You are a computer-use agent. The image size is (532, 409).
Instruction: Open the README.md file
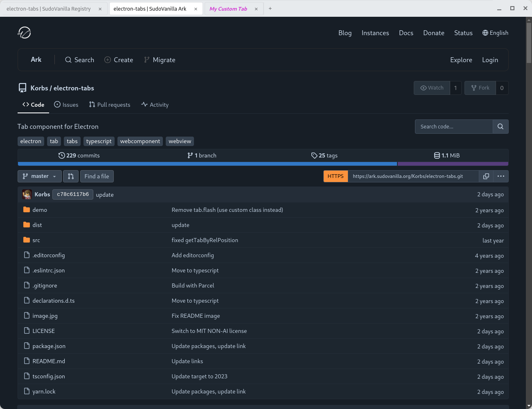(49, 361)
